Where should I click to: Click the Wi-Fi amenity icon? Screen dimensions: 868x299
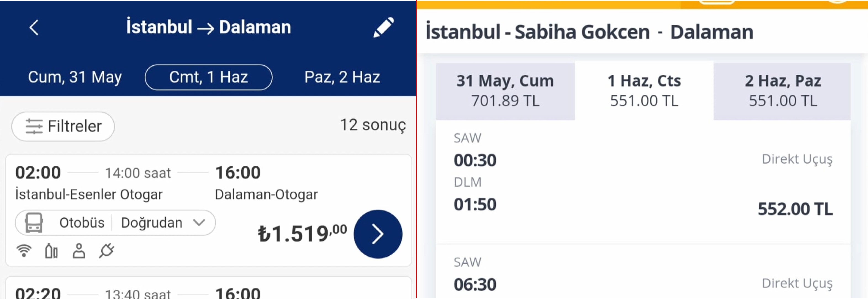24,250
